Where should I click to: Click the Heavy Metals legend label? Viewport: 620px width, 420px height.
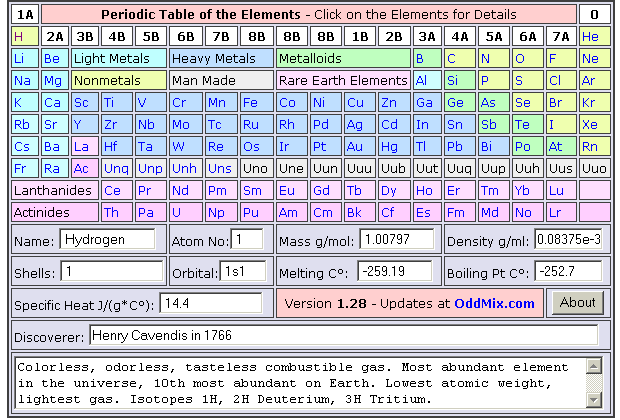221,59
